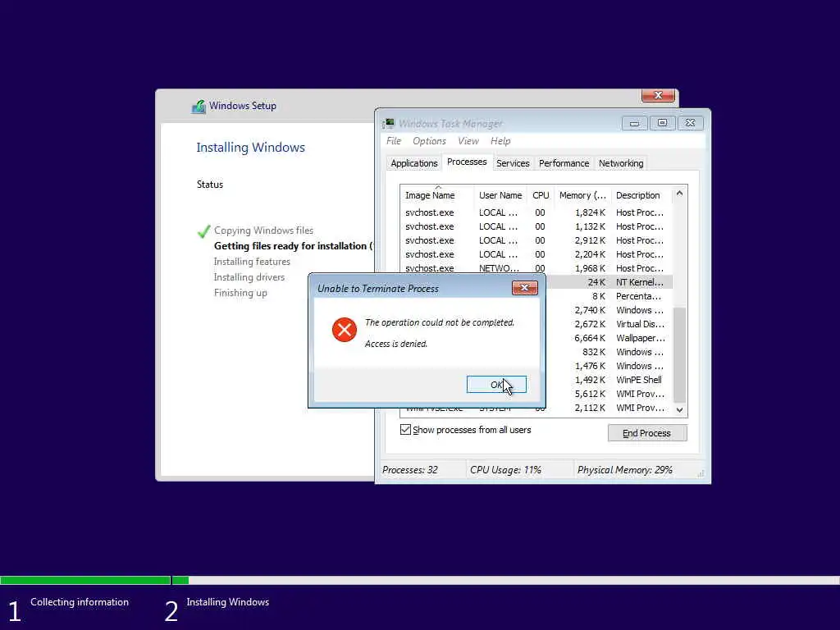The image size is (840, 630).
Task: Select the WMI Prov... 2,112 K row
Action: (609, 408)
